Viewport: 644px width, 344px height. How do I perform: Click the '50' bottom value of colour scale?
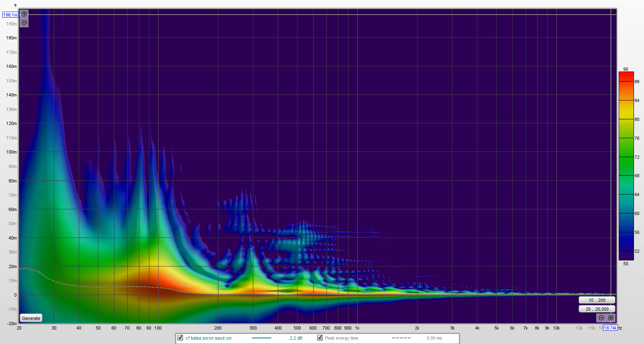pos(626,264)
